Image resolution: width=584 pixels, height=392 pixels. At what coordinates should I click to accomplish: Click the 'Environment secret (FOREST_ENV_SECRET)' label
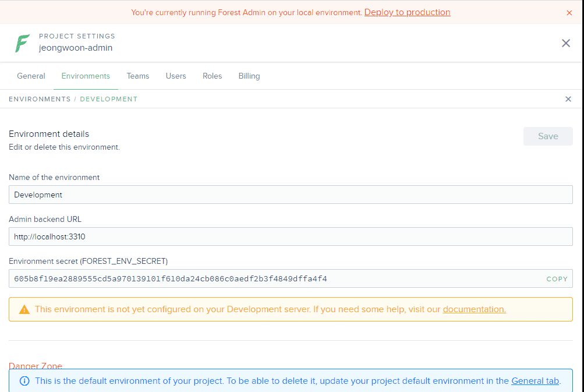[x=89, y=261]
